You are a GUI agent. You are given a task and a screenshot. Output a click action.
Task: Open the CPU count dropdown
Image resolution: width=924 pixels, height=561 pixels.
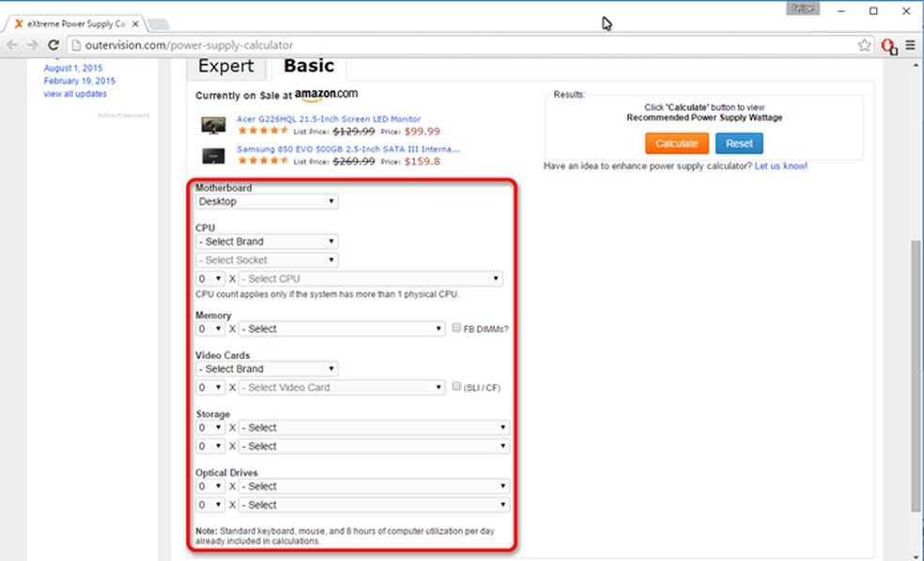click(209, 278)
